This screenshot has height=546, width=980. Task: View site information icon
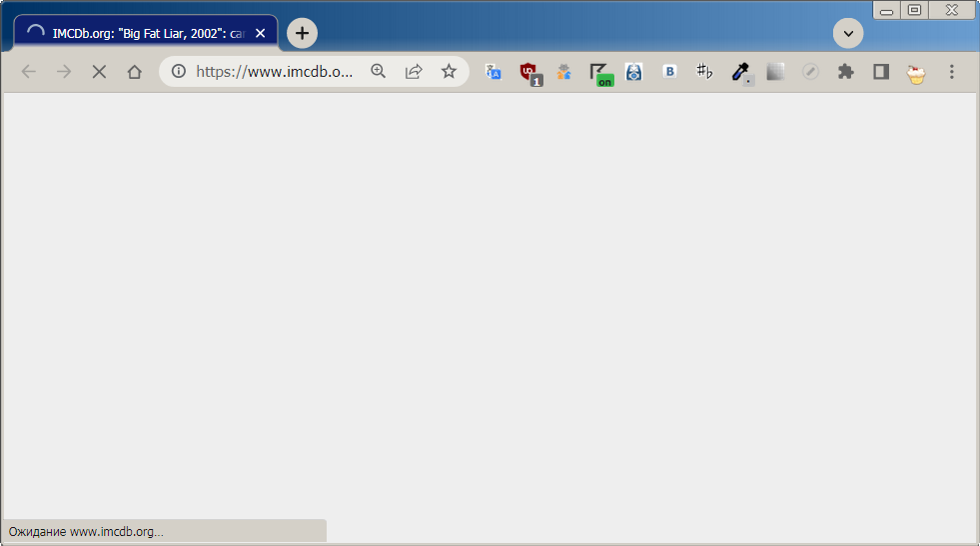pos(179,71)
